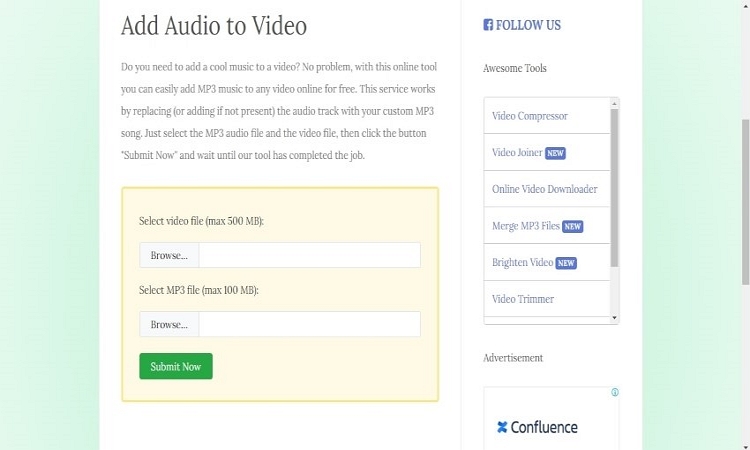750x450 pixels.
Task: Click the NEW badge next to Merge MP3 Files
Action: coord(573,226)
